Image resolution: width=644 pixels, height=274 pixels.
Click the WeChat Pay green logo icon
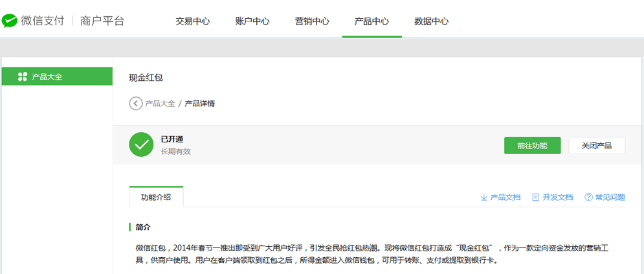click(10, 21)
